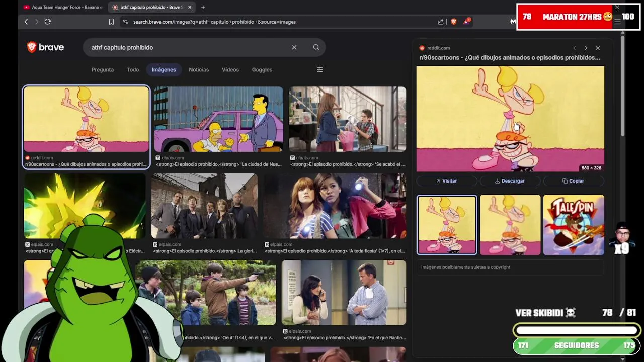The height and width of the screenshot is (362, 644).
Task: Click reddit.com source under Dexter thumbnail
Action: point(42,158)
